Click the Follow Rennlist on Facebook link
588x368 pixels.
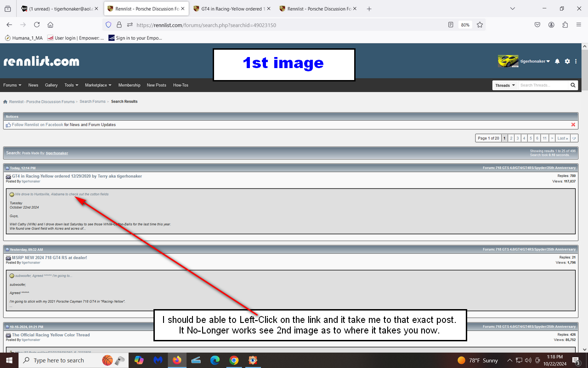click(x=38, y=125)
